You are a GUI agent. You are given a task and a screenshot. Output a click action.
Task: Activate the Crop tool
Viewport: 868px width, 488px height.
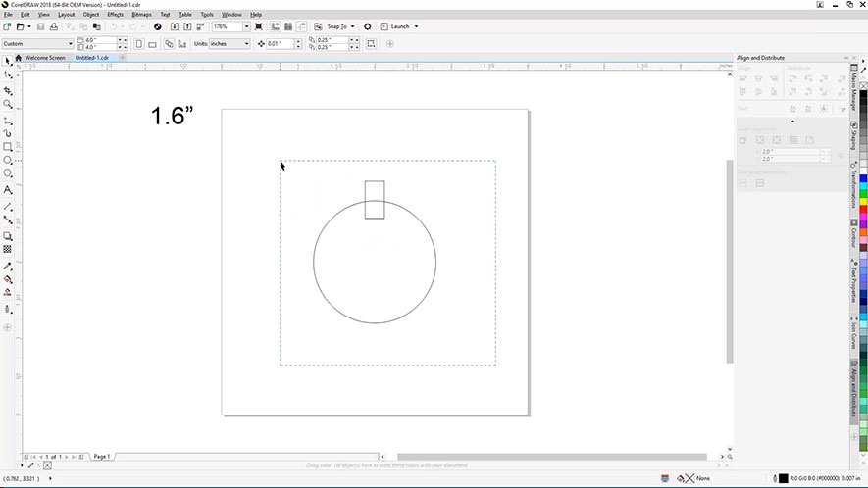(x=8, y=89)
